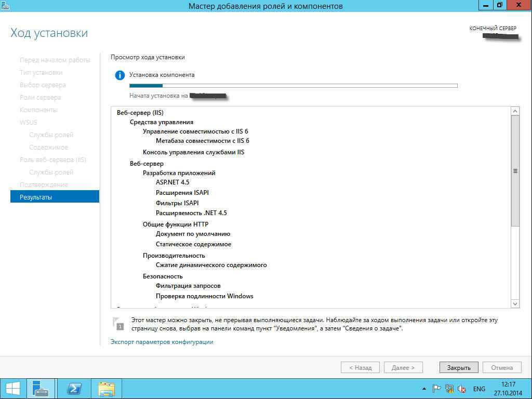Select Тип установки step
532x399 pixels.
[41, 73]
